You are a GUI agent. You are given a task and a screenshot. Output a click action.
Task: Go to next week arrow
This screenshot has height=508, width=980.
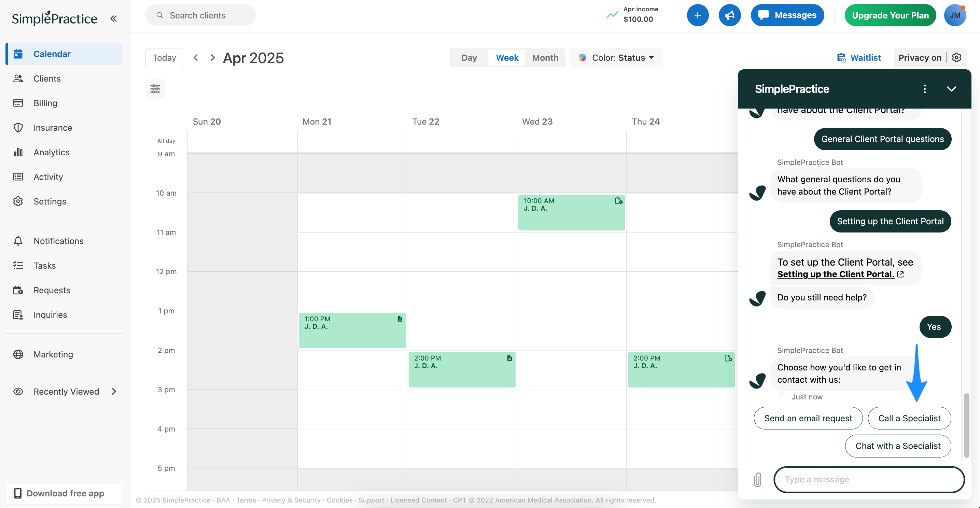pyautogui.click(x=213, y=57)
